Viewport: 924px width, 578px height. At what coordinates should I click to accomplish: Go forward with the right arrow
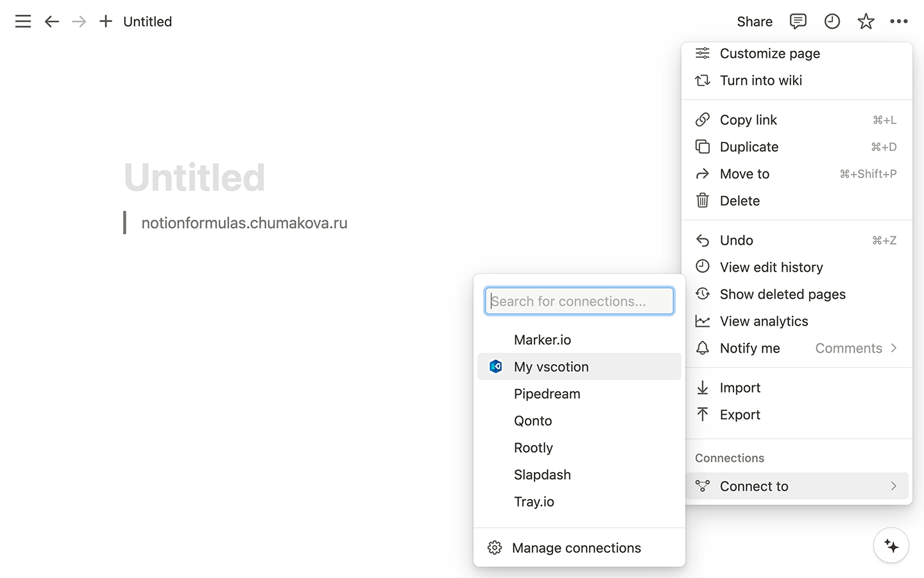point(79,22)
